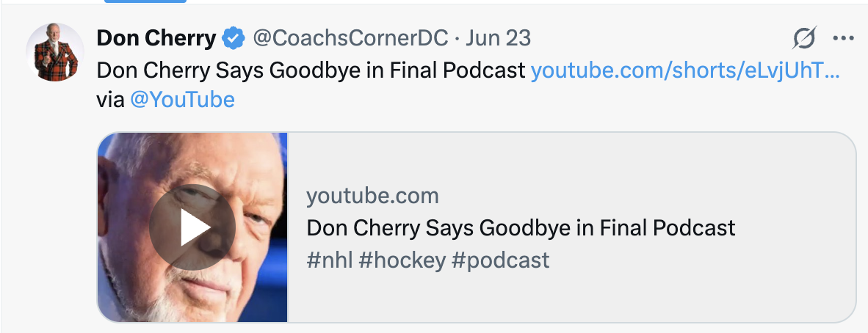Click the word via in post
The width and height of the screenshot is (868, 333).
click(110, 99)
